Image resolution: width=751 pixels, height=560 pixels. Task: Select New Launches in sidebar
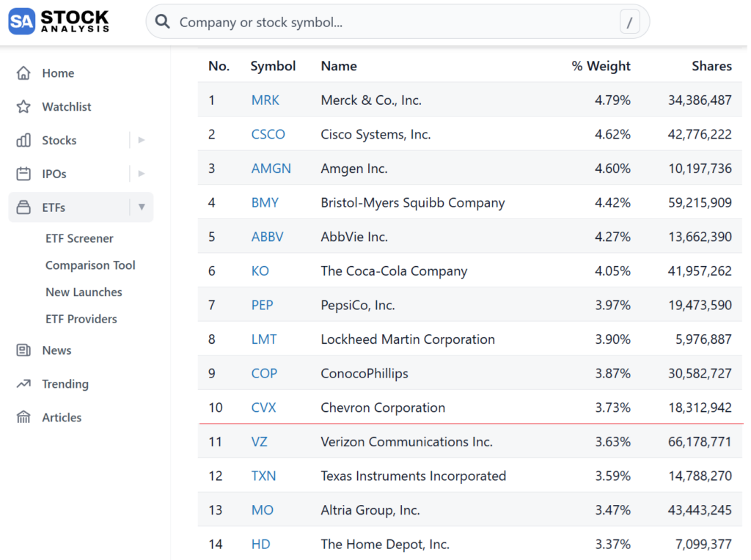(84, 292)
